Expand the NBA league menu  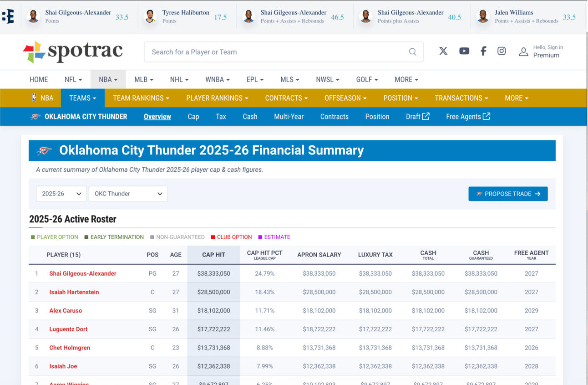(x=108, y=79)
